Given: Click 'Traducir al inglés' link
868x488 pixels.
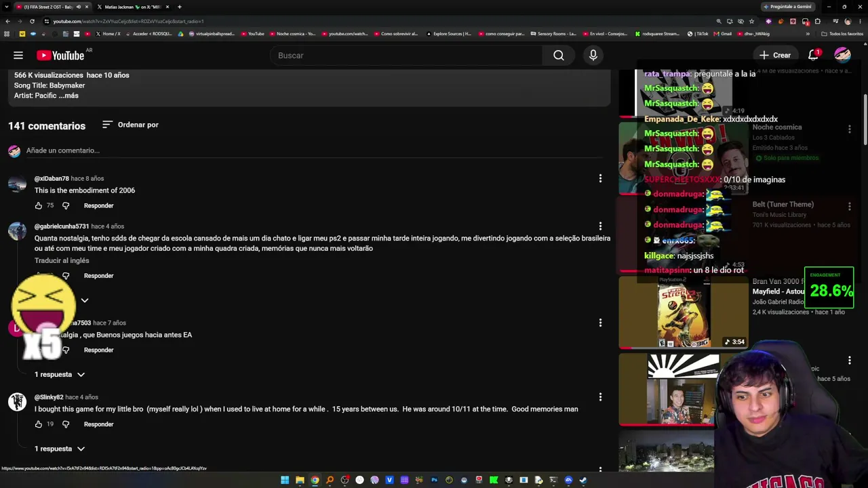Looking at the screenshot, I should [x=62, y=260].
